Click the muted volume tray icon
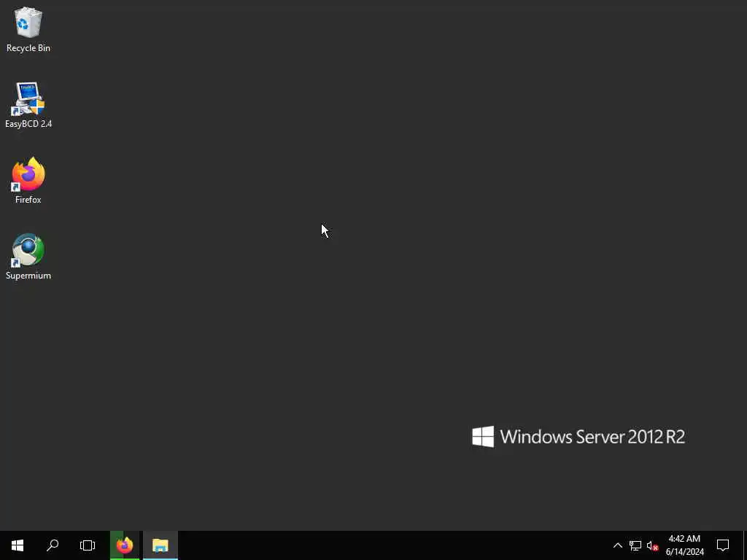747x560 pixels. click(653, 545)
